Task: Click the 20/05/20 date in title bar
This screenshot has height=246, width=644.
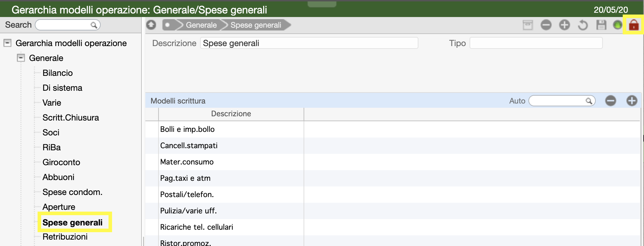Action: 611,10
